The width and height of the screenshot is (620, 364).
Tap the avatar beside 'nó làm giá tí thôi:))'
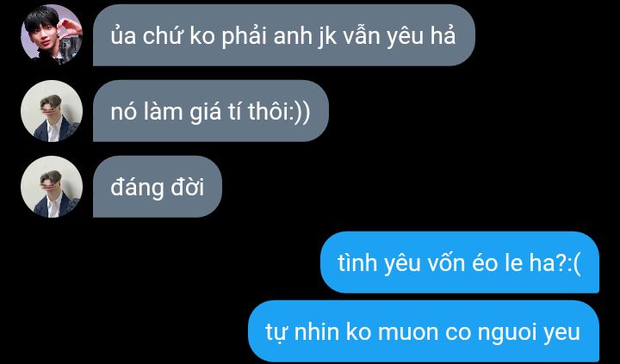coord(52,111)
